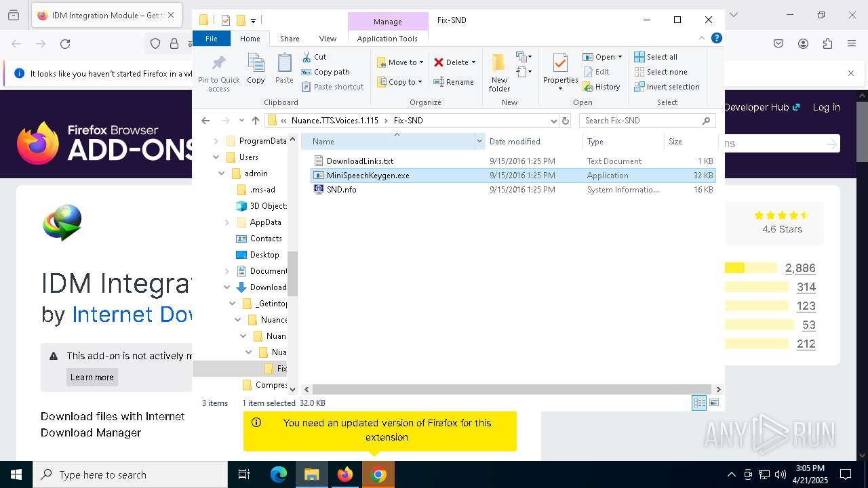Click the Manage contextual tab
This screenshot has width=868, height=488.
(388, 22)
